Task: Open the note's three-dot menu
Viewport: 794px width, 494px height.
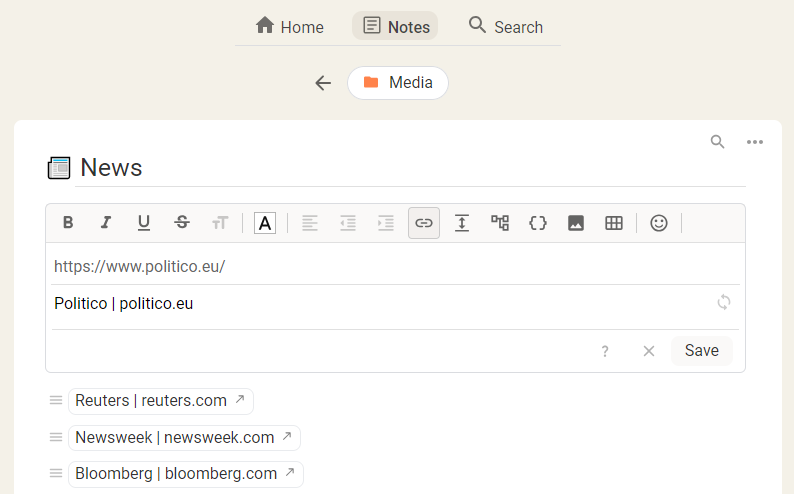Action: (755, 142)
